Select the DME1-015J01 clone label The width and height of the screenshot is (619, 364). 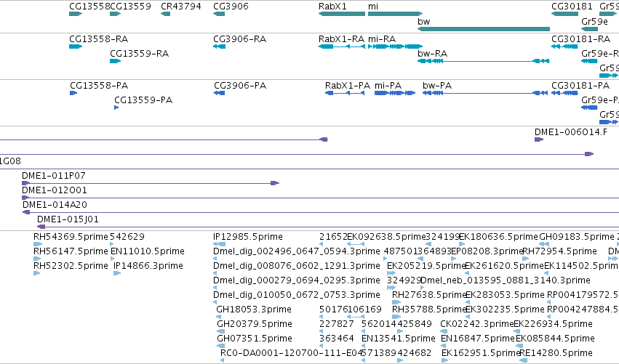(x=68, y=219)
